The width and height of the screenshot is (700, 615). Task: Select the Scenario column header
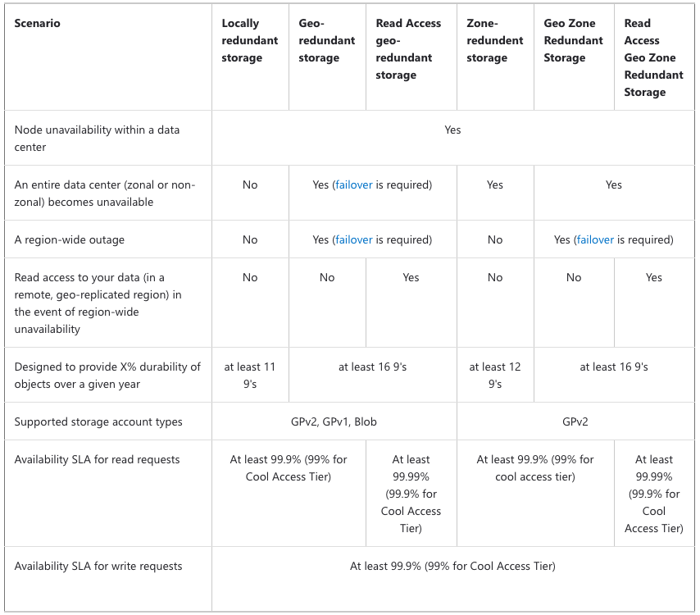37,23
